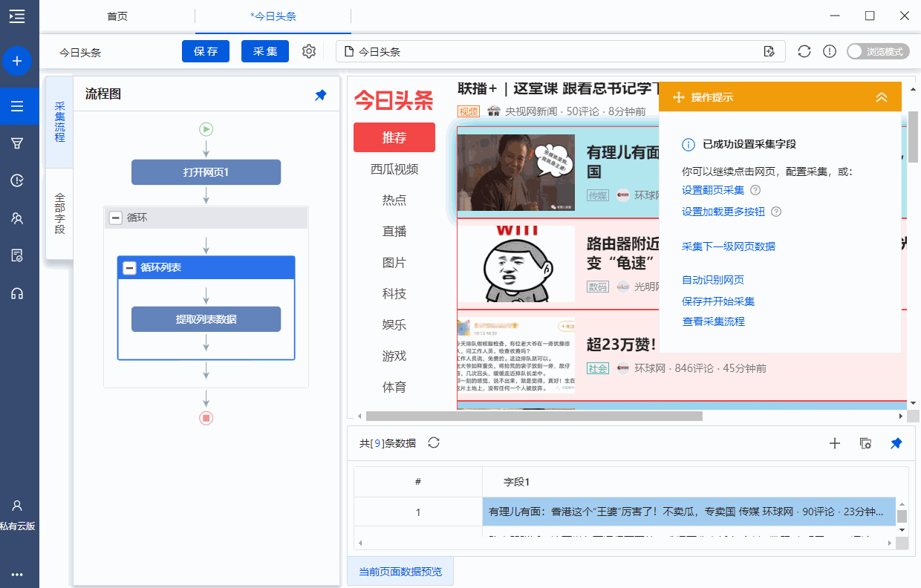Click the browser horizontal scrollbar

pyautogui.click(x=534, y=416)
